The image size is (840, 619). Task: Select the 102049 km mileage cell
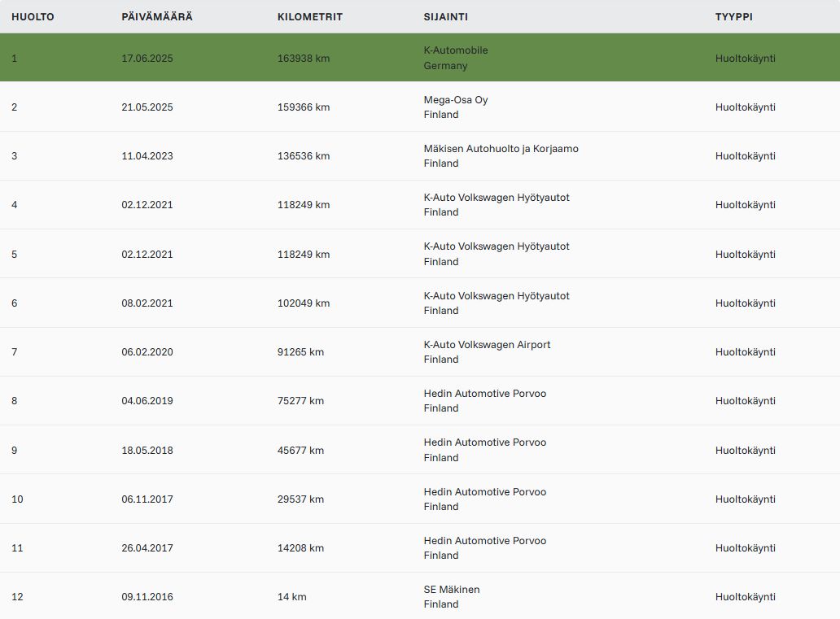[x=304, y=303]
